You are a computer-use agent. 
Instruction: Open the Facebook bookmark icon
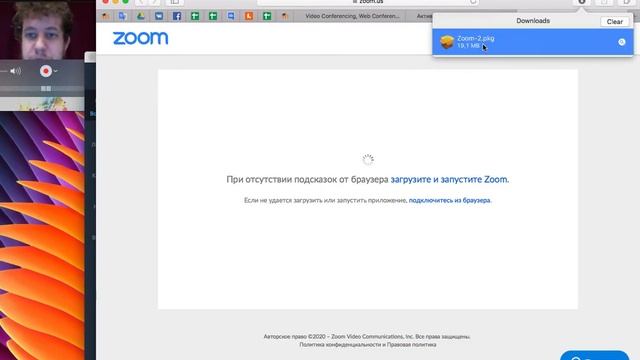pyautogui.click(x=177, y=16)
